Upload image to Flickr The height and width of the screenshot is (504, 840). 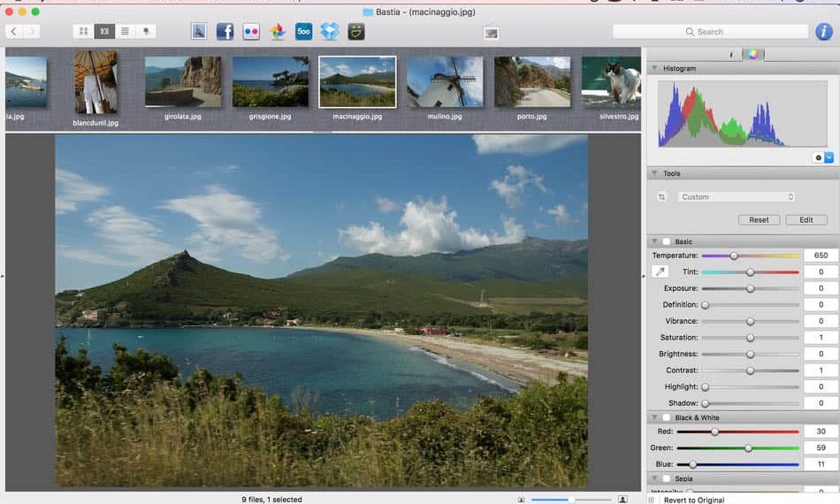click(x=251, y=32)
